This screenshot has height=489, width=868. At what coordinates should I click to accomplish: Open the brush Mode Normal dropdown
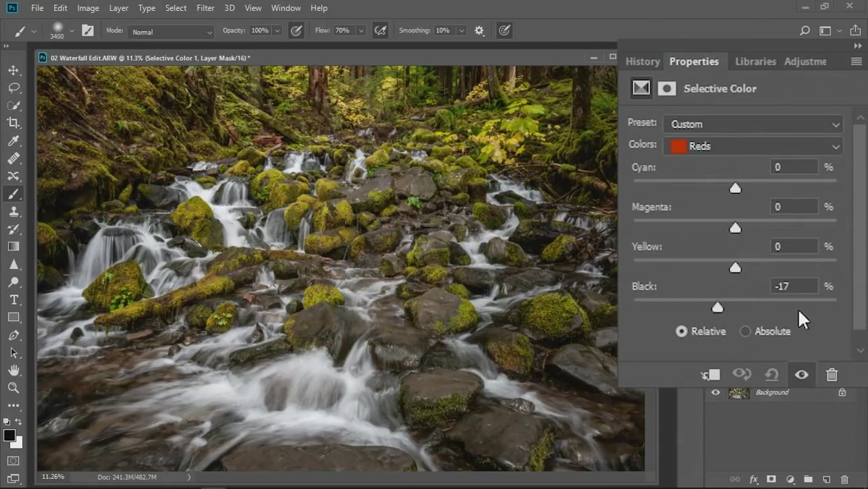(x=171, y=31)
